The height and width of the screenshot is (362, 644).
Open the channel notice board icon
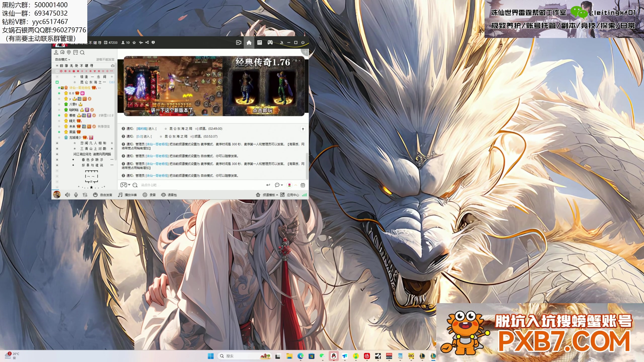click(x=75, y=52)
